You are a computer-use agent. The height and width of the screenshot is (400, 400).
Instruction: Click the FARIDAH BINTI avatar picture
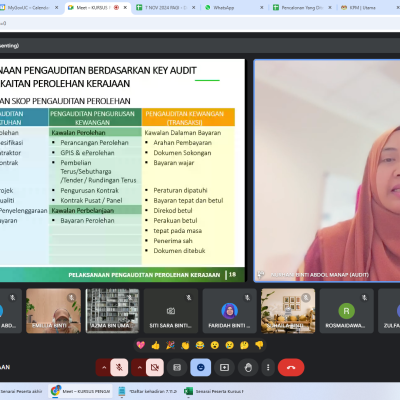(x=229, y=311)
